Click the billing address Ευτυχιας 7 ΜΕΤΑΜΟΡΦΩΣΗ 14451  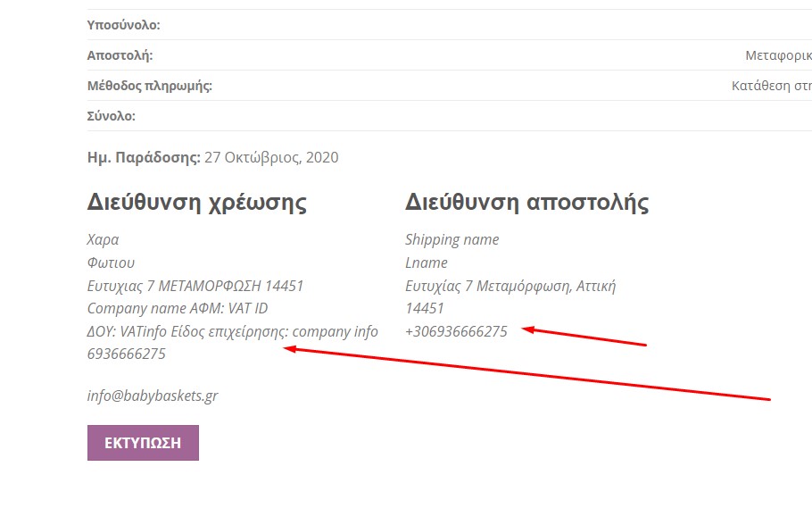[195, 286]
